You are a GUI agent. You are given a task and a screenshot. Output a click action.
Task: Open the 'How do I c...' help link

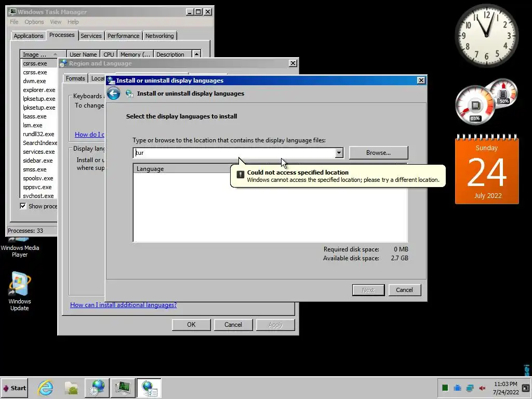[89, 135]
